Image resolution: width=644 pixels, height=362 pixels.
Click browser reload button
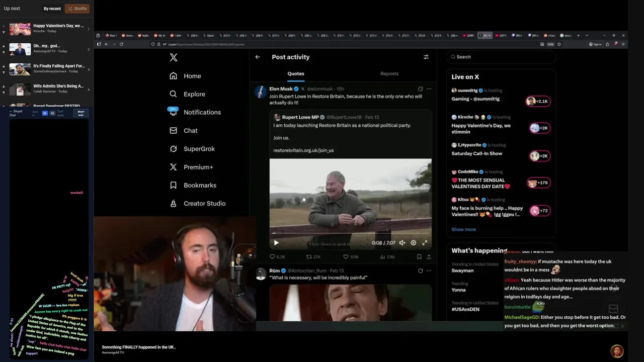121,44
